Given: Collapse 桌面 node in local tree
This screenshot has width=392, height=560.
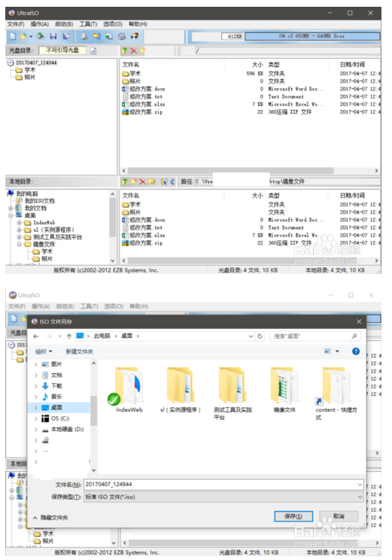Looking at the screenshot, I should click(11, 215).
